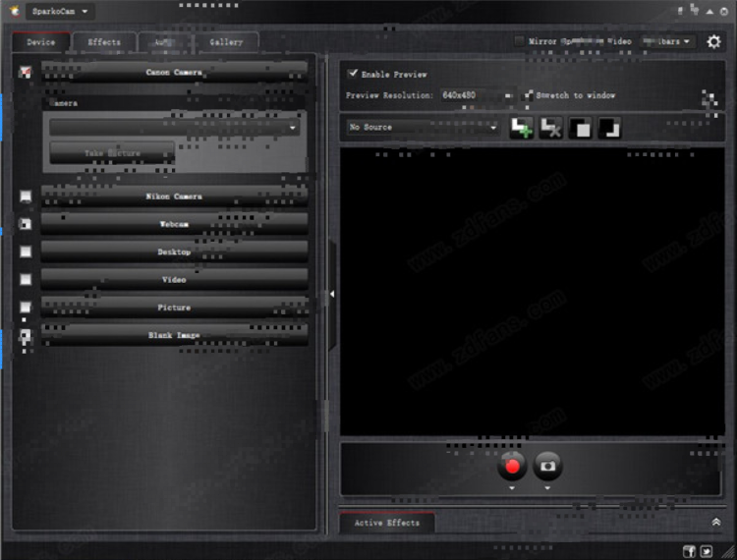Switch to the Device tab

[41, 42]
